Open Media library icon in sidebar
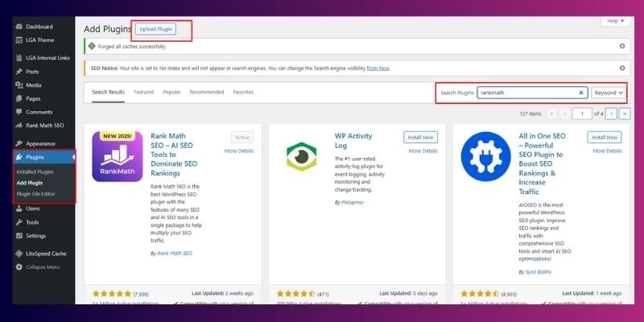 [19, 85]
